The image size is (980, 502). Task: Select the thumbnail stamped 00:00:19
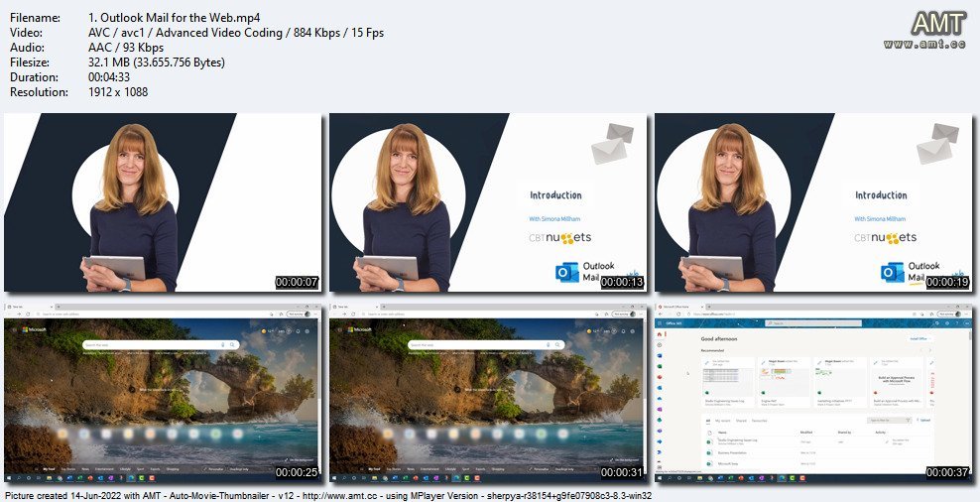pos(813,202)
